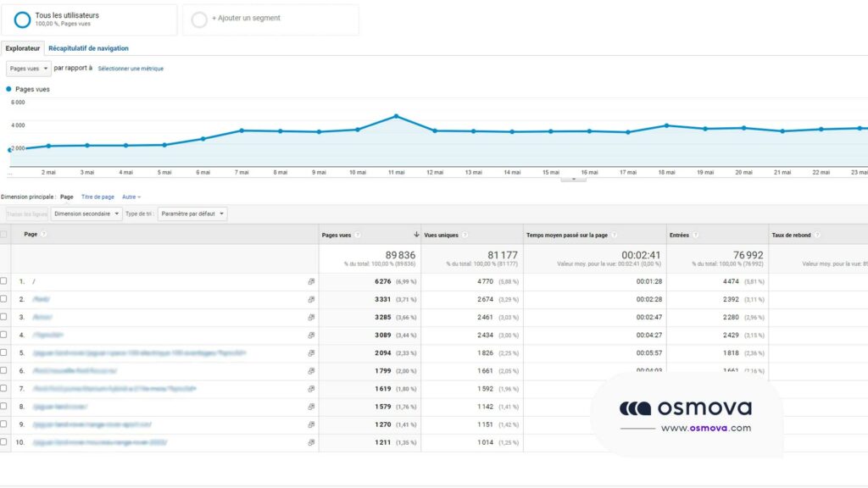Tick the checkbox for row 4
Image resolution: width=868 pixels, height=488 pixels.
(x=3, y=335)
